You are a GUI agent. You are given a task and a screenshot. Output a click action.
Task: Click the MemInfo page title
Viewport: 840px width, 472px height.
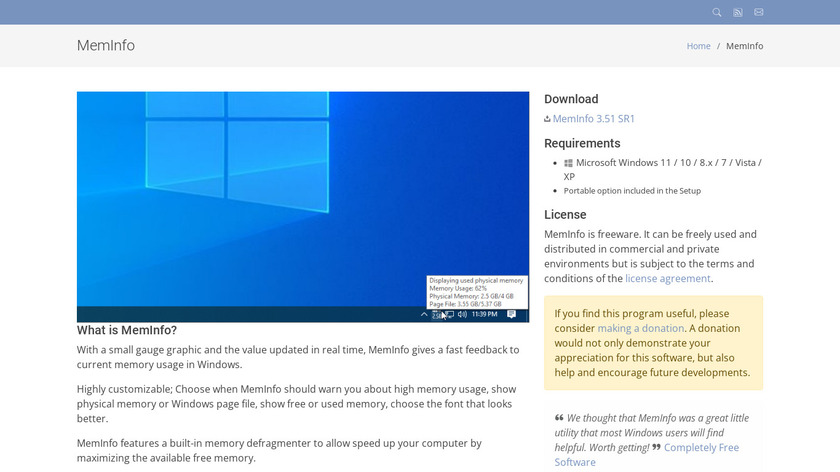point(106,46)
